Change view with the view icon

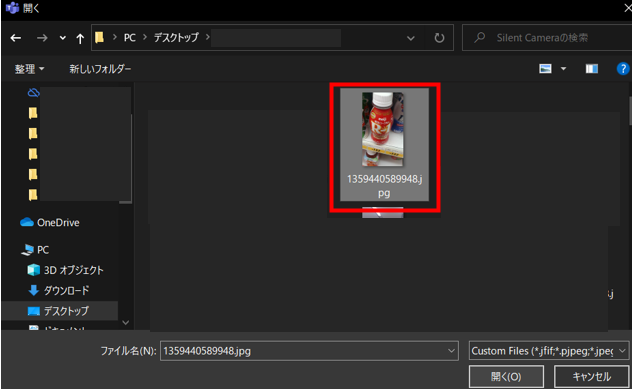point(545,69)
